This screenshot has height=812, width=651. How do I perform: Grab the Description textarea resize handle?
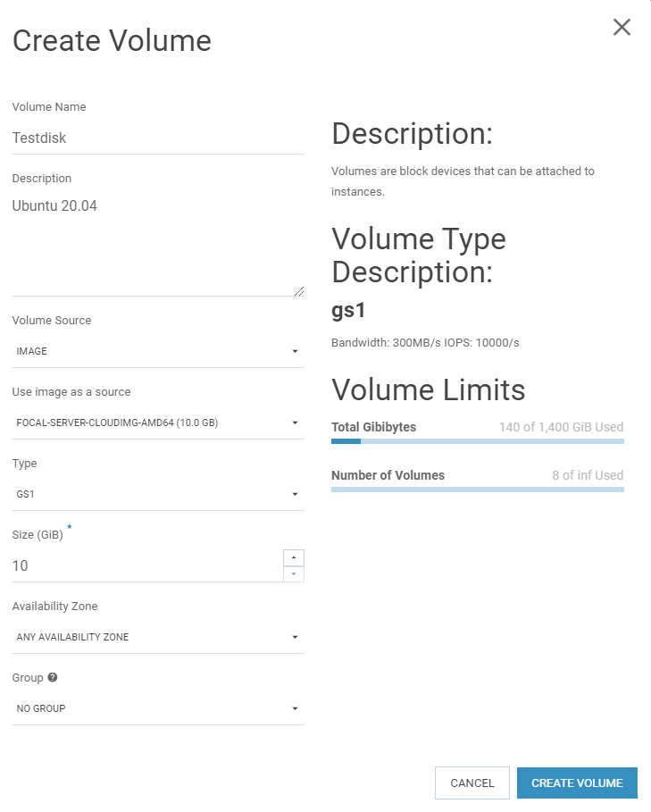(x=299, y=291)
